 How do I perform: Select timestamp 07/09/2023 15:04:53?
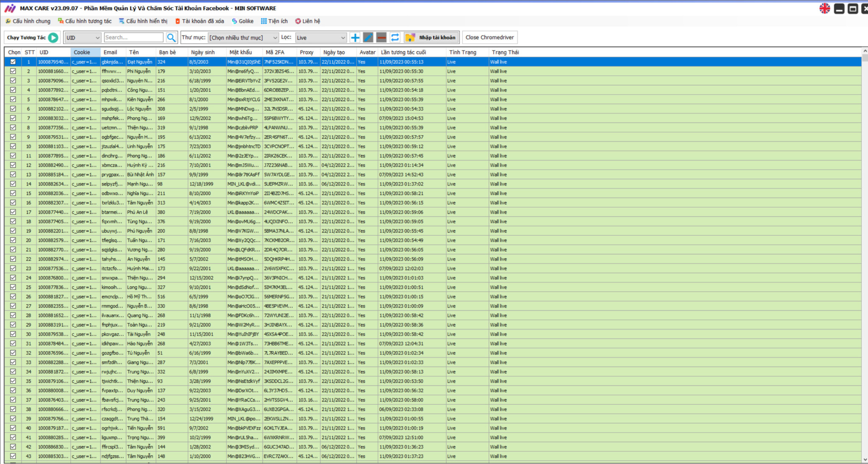[x=412, y=118]
